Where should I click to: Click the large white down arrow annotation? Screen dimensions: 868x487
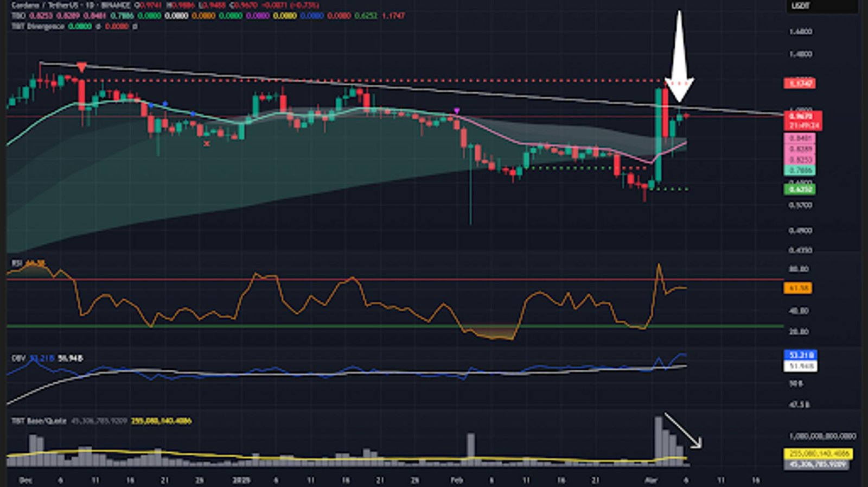pos(679,60)
